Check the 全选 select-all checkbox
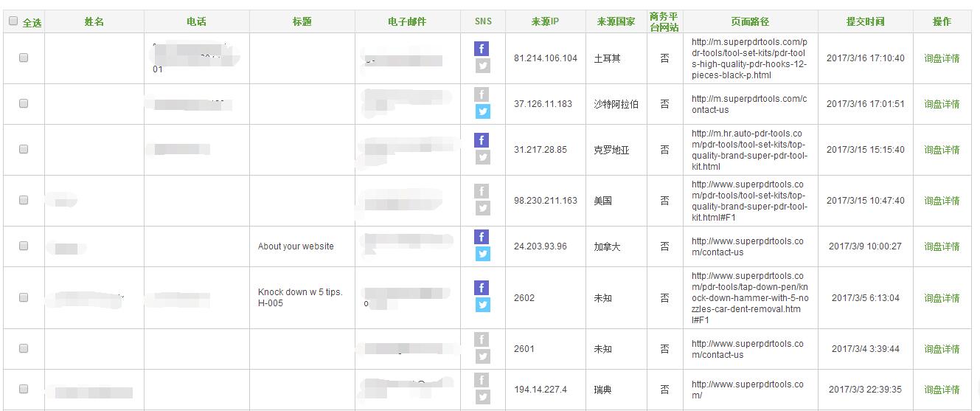Screen dimensions: 980x411 [13, 21]
